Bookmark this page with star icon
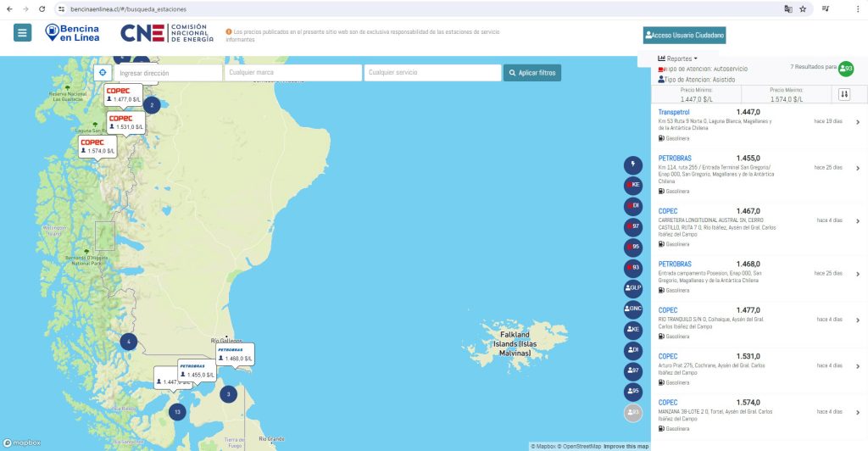The height and width of the screenshot is (451, 868). 802,8
